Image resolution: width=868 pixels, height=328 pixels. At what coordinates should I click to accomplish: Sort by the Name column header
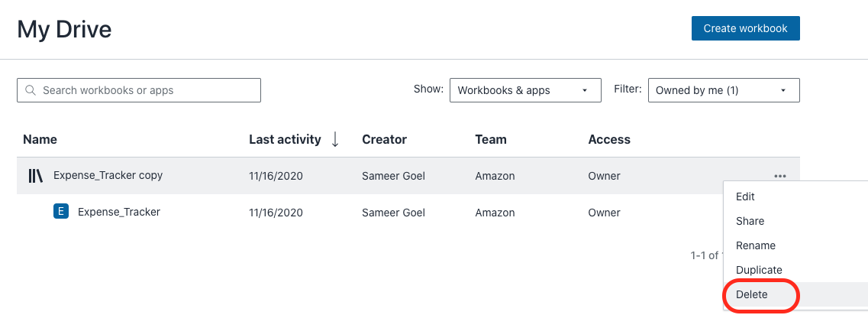(x=40, y=139)
